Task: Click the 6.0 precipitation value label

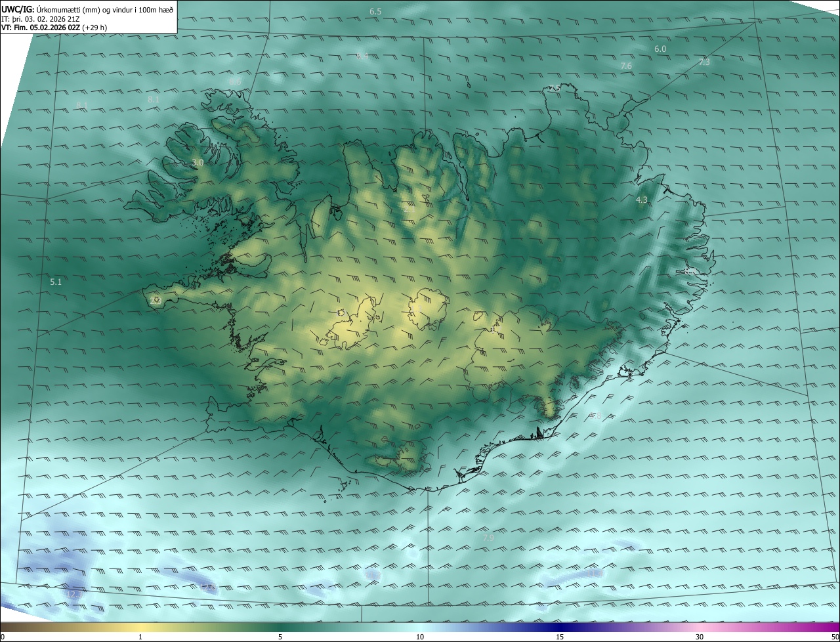Action: (660, 49)
